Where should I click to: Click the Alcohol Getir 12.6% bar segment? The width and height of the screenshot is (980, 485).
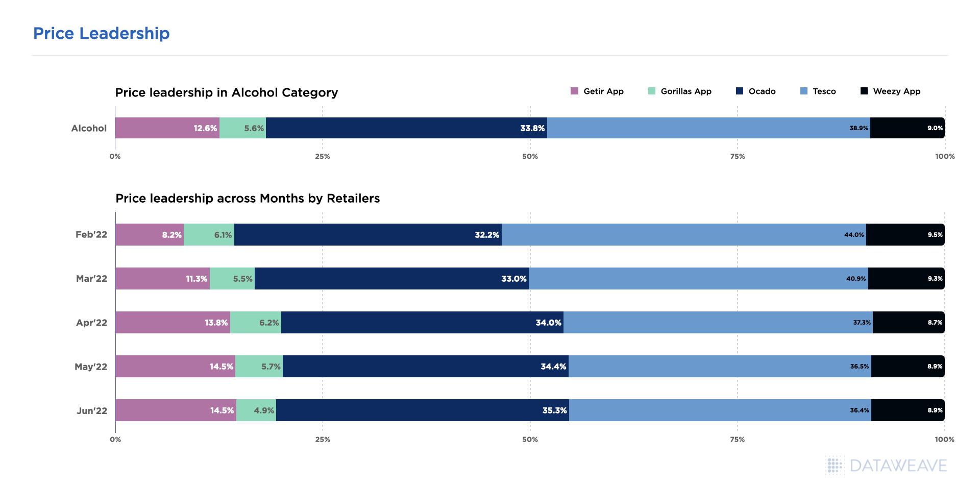click(167, 128)
